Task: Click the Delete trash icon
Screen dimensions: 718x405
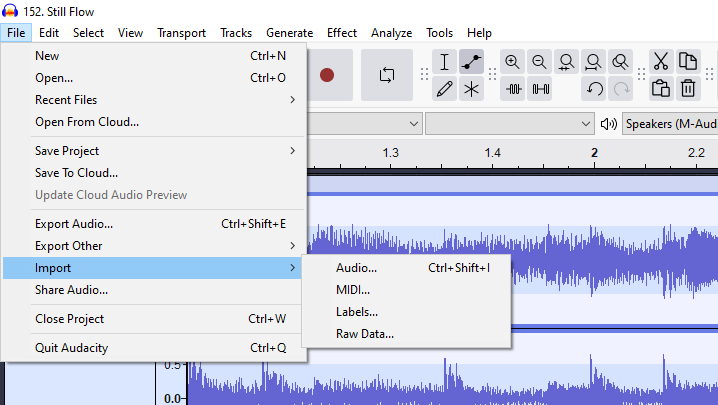Action: (x=688, y=89)
